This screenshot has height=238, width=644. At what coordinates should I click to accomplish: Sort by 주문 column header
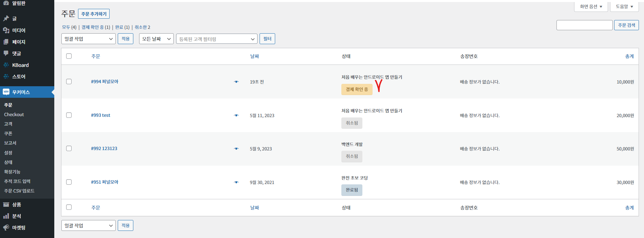coord(96,56)
